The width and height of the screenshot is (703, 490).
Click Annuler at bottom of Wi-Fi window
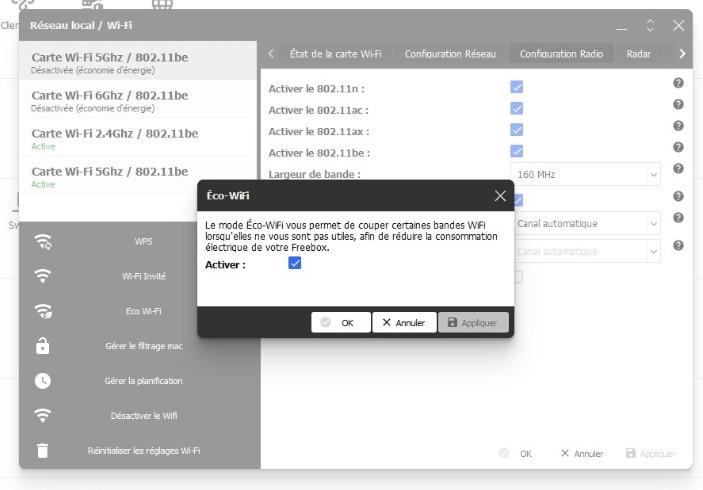click(582, 454)
